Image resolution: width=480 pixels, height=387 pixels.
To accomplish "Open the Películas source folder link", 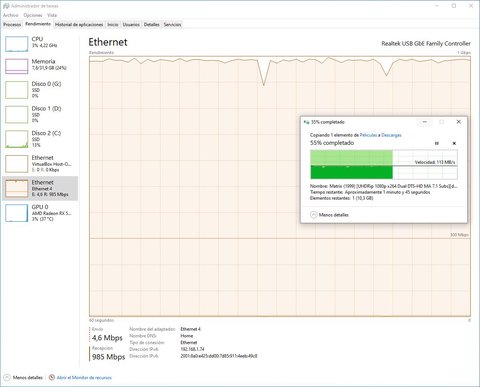I will [x=368, y=135].
